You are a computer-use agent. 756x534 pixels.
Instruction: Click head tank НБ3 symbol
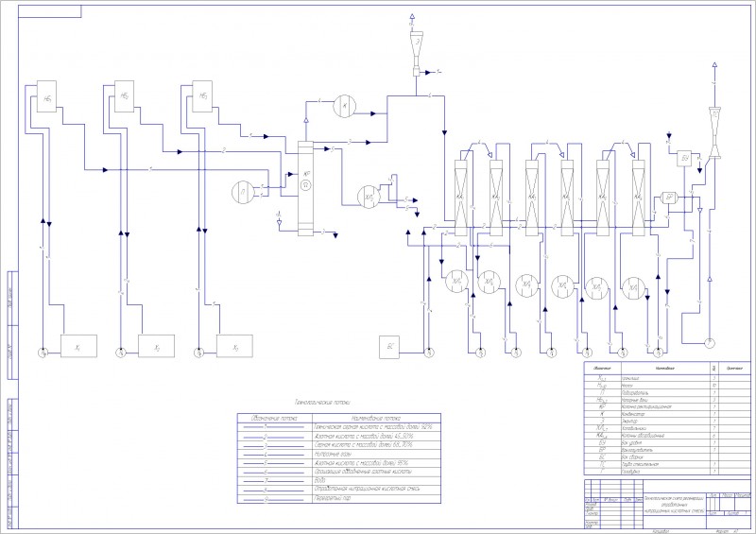tap(202, 96)
